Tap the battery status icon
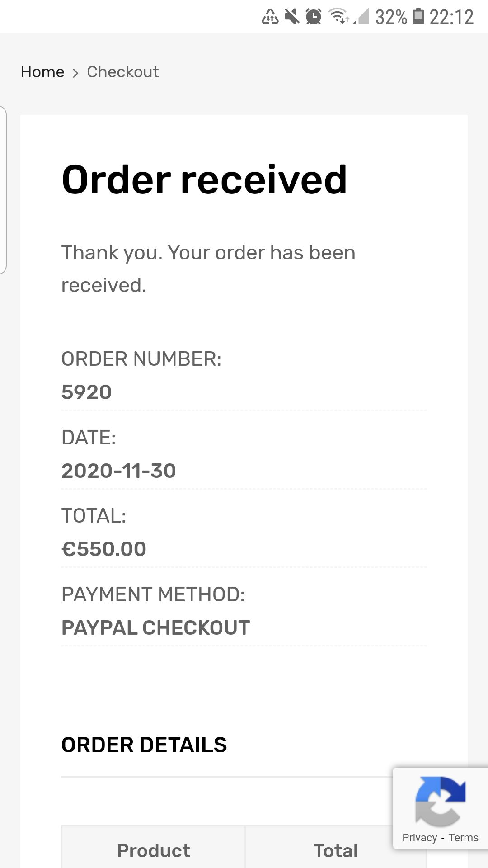 click(x=419, y=16)
